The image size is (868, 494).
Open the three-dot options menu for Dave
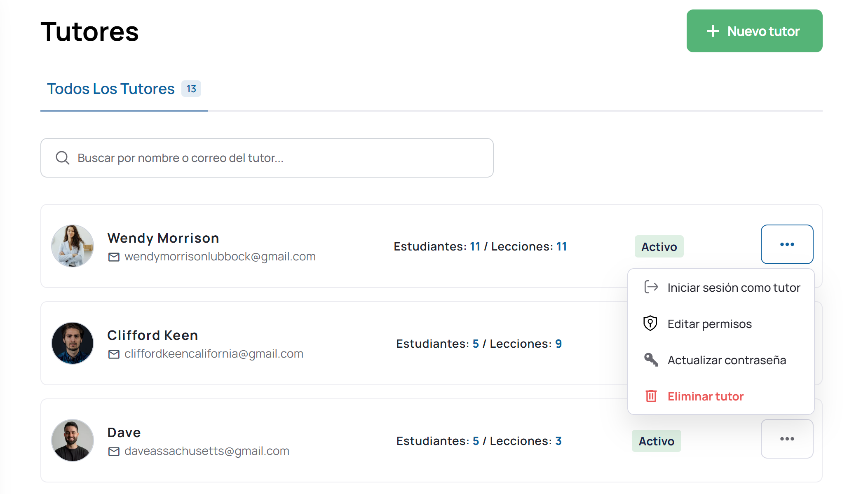pyautogui.click(x=787, y=439)
